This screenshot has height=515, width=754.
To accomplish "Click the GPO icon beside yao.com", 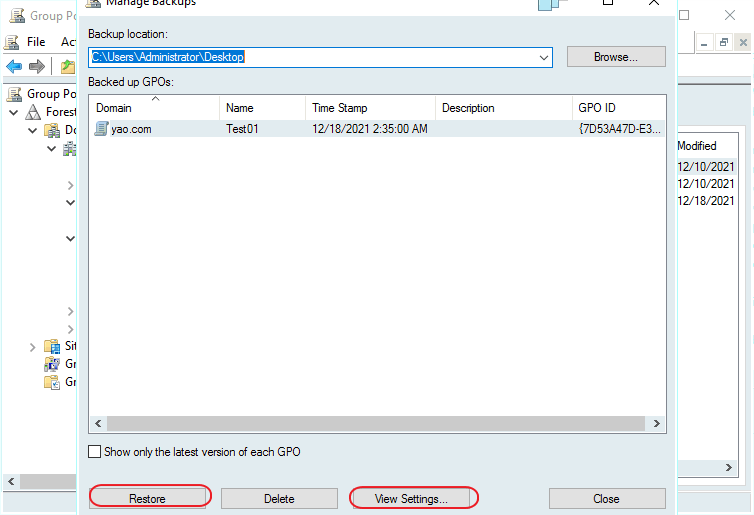I will coord(101,129).
